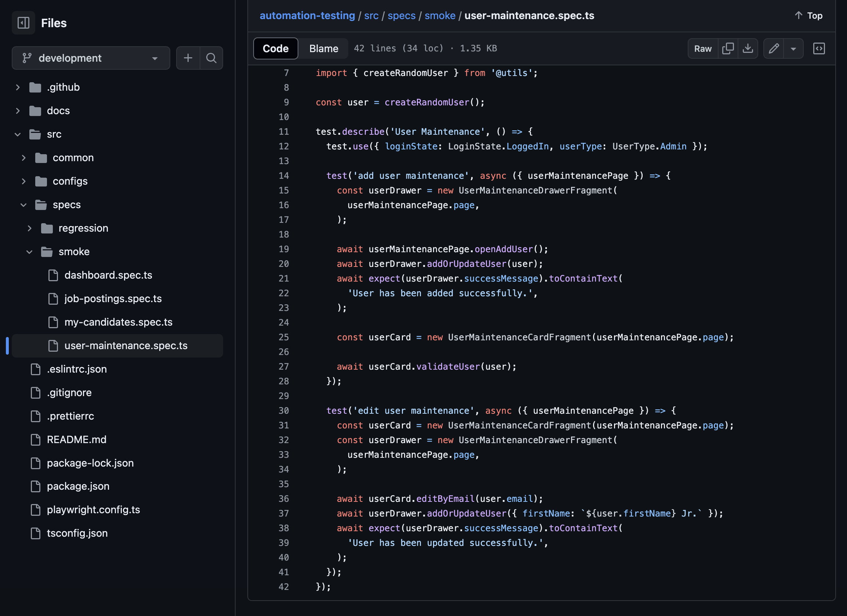Click line number 30
Image resolution: width=847 pixels, height=616 pixels.
tap(284, 410)
